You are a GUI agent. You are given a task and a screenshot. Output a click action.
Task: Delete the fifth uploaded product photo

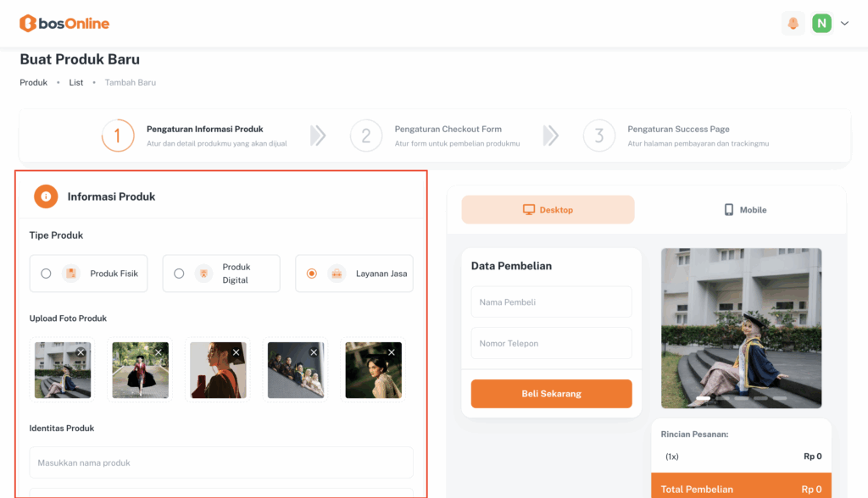click(x=392, y=352)
